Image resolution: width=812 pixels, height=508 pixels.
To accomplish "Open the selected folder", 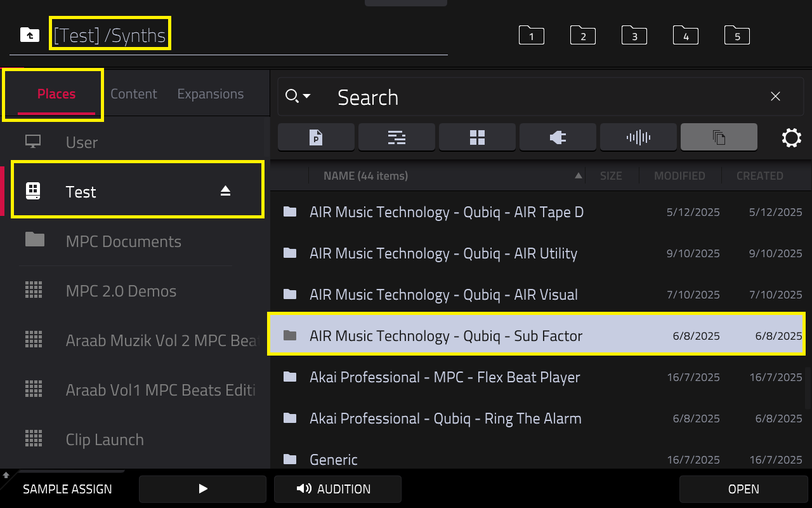I will click(743, 489).
